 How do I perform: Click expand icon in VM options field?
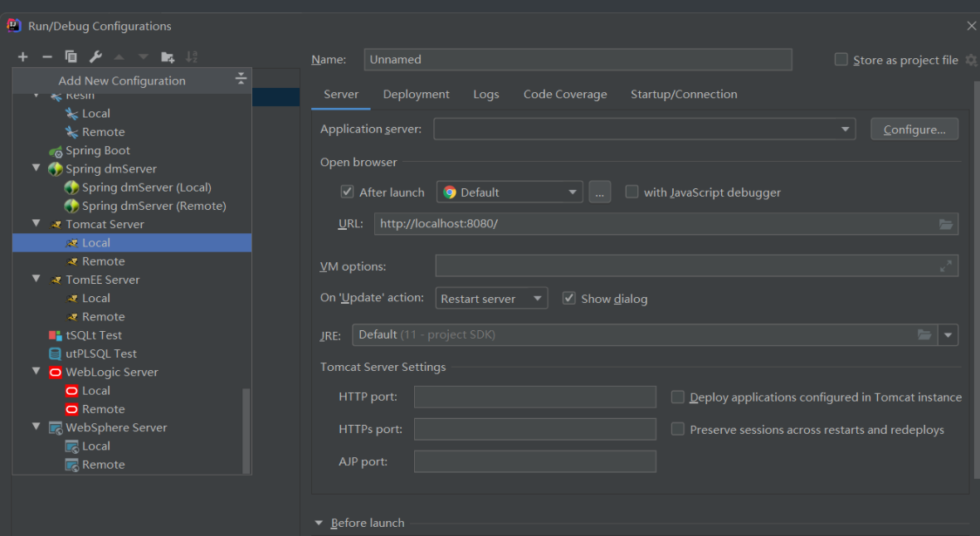(x=945, y=266)
